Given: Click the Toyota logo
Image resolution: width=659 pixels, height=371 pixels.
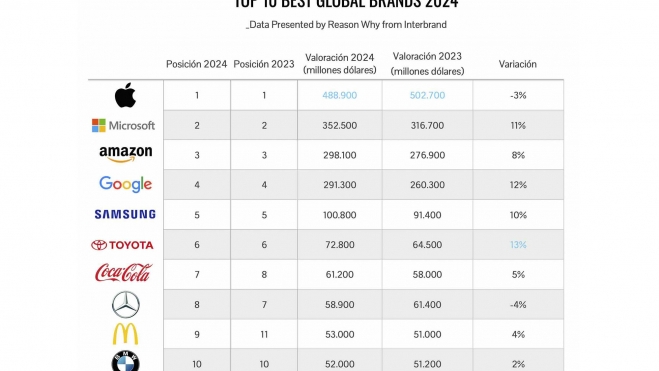Looking at the screenshot, I should pos(122,245).
